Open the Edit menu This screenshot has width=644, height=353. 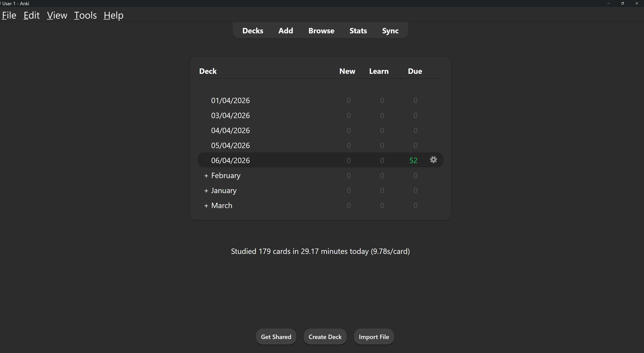[32, 16]
